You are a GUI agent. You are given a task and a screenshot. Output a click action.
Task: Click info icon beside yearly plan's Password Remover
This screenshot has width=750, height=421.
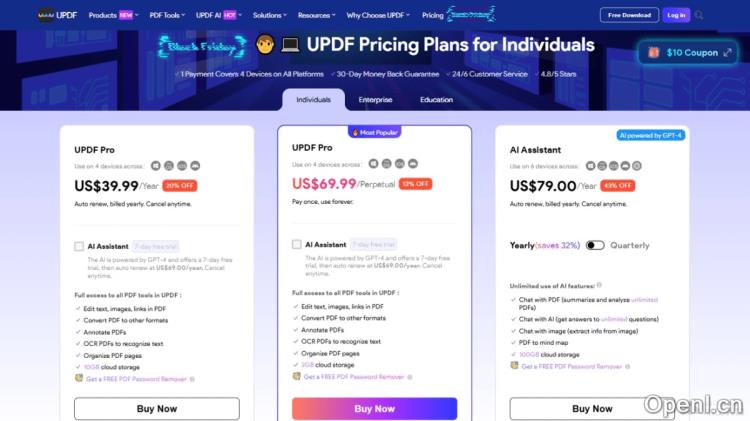point(192,379)
